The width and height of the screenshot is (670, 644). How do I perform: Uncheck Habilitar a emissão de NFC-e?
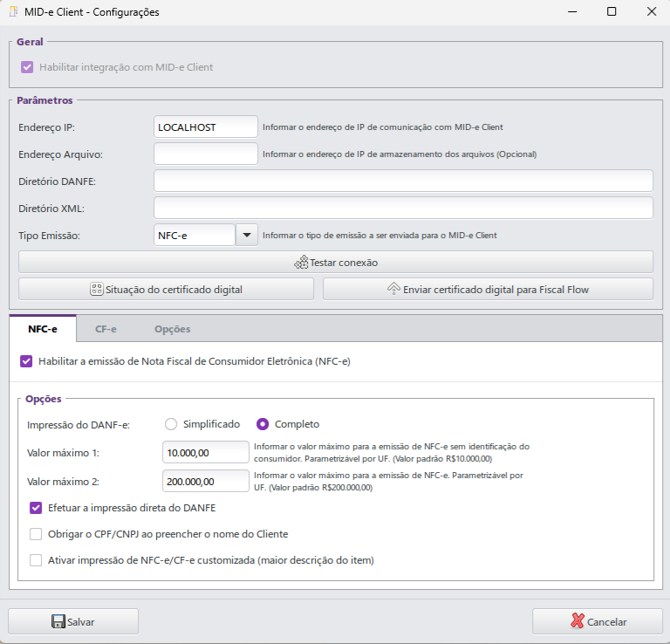tap(26, 361)
